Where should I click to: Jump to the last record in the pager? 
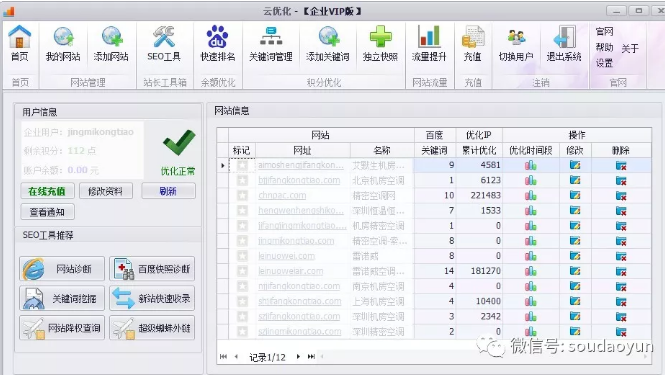pyautogui.click(x=311, y=357)
